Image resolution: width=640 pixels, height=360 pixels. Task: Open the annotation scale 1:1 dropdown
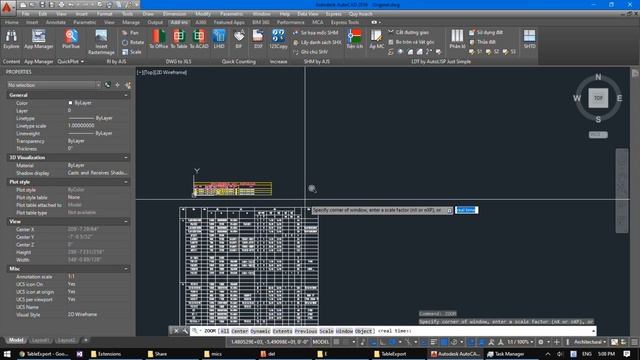(x=519, y=342)
